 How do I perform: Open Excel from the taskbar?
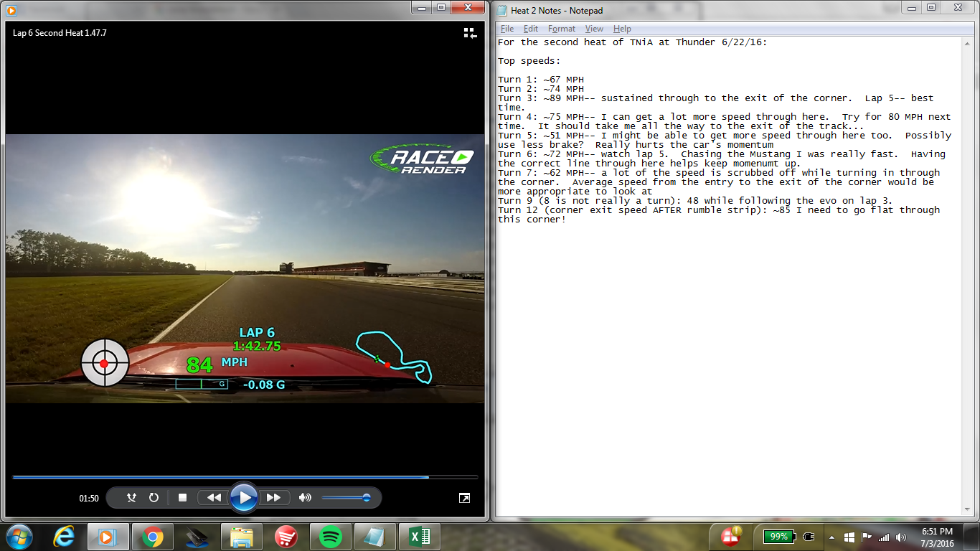[x=419, y=536]
